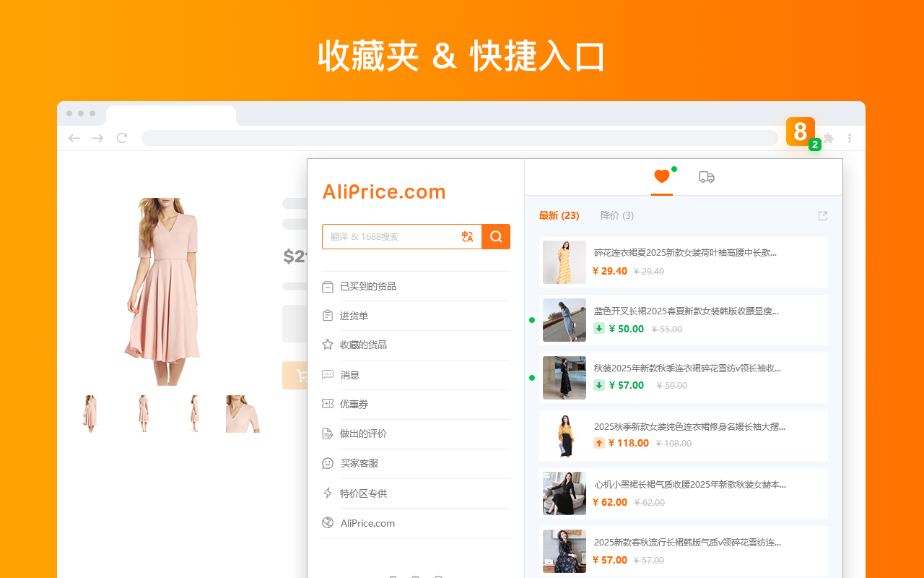Image resolution: width=924 pixels, height=578 pixels.
Task: Open the browser extensions puzzle icon
Action: tap(828, 137)
